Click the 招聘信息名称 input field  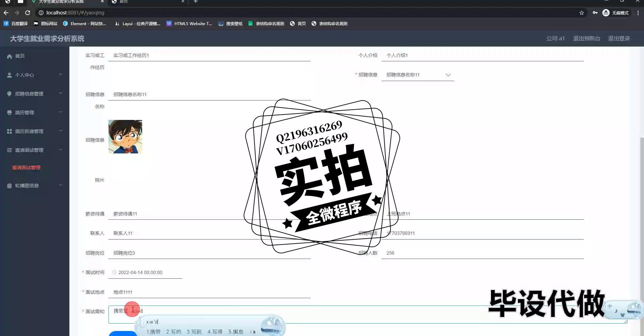[209, 94]
